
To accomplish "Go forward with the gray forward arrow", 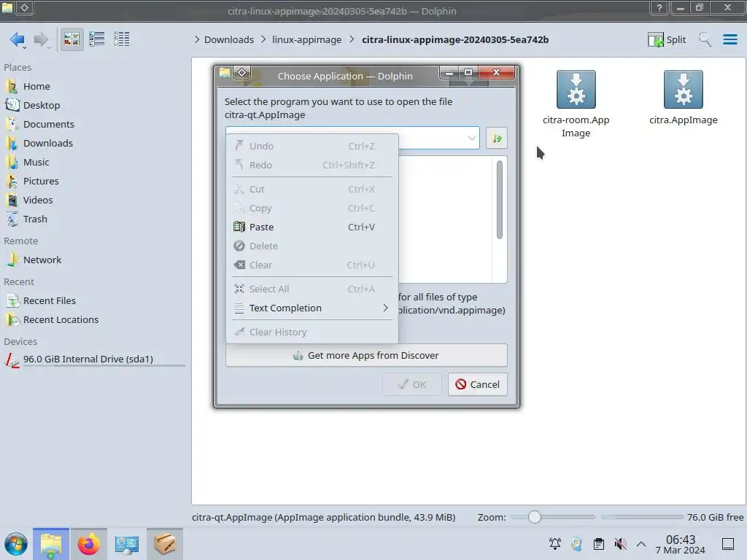I will click(41, 39).
